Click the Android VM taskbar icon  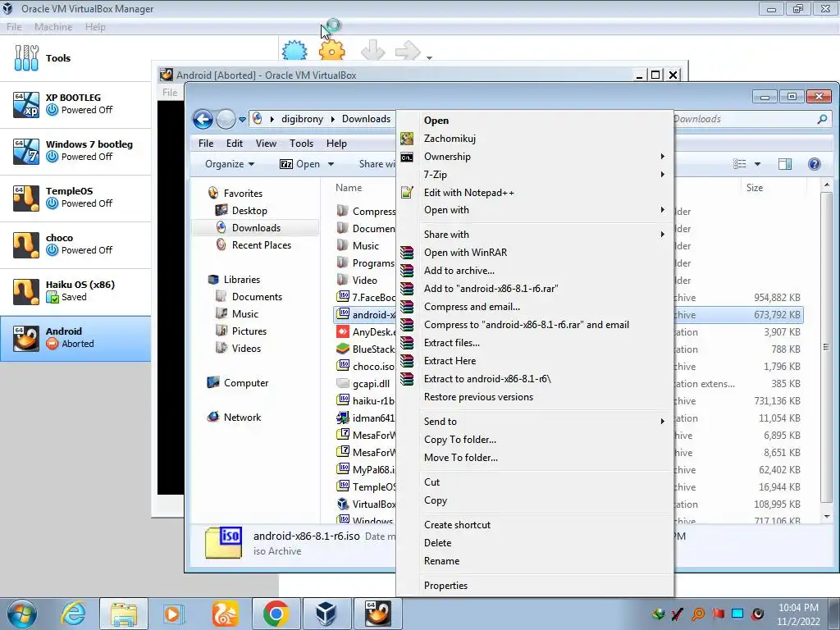pyautogui.click(x=377, y=614)
